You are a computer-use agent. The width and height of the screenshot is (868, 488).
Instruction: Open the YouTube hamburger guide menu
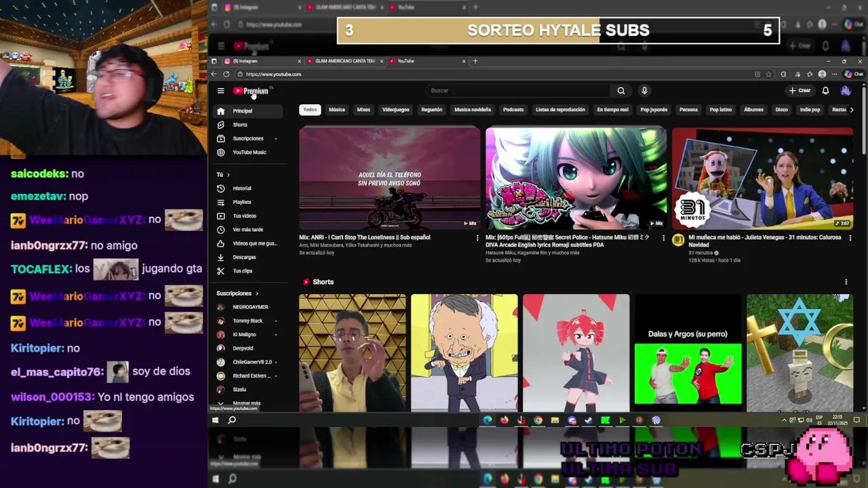click(x=220, y=91)
